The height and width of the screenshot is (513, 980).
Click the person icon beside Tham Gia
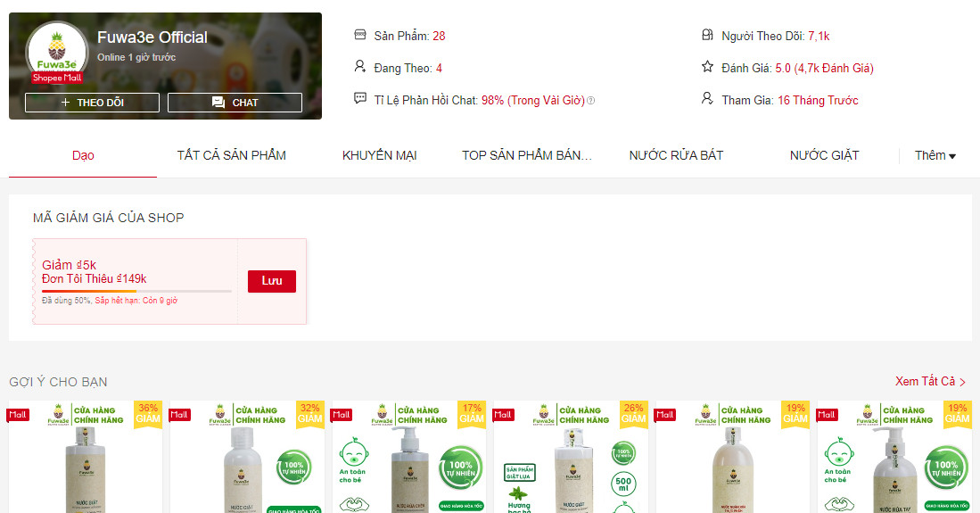point(707,98)
